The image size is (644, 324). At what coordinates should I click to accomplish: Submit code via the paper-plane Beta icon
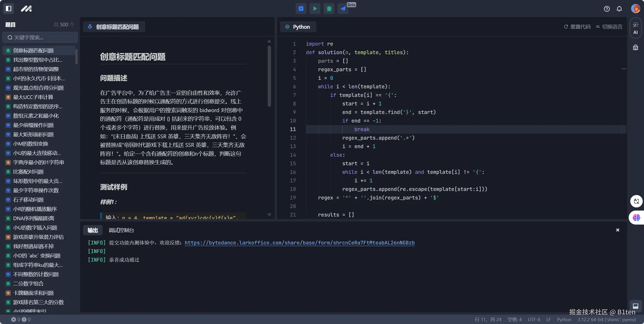tap(343, 9)
